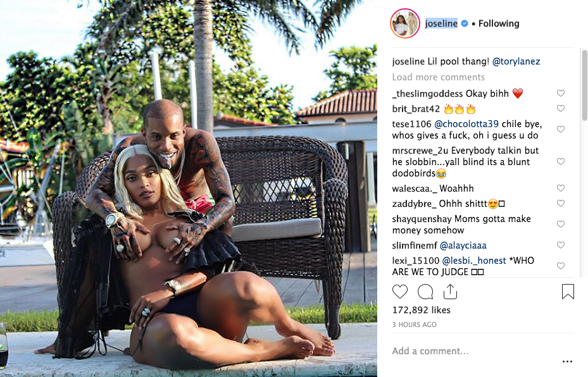Heart the walescaa._ Woahhh comment
The width and height of the screenshot is (588, 377).
coord(561,188)
